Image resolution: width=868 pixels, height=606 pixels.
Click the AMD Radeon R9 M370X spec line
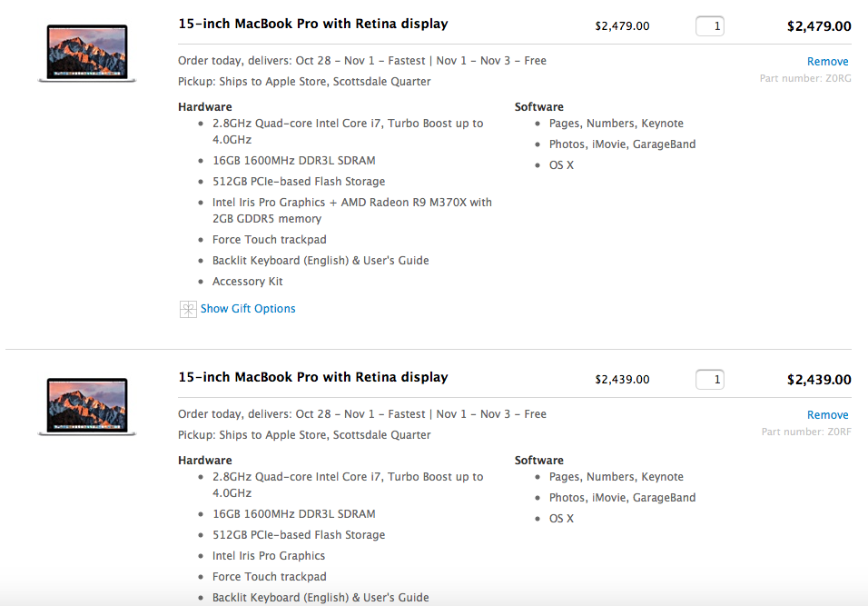351,203
